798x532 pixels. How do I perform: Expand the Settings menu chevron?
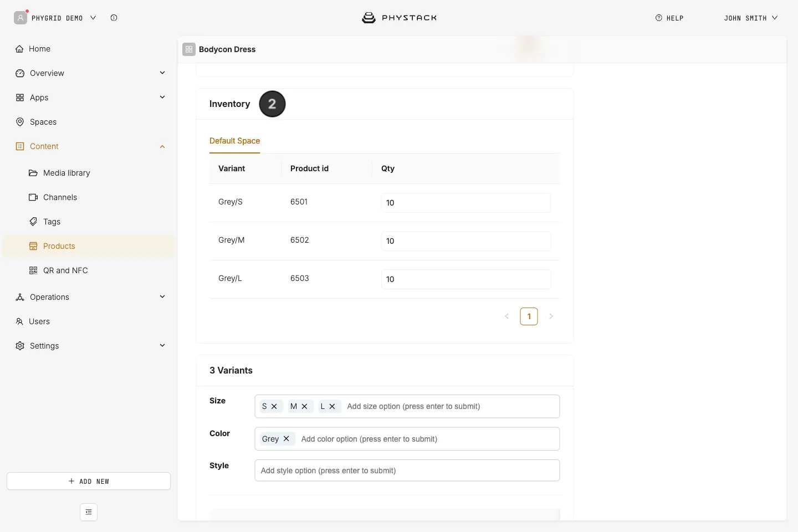tap(162, 345)
